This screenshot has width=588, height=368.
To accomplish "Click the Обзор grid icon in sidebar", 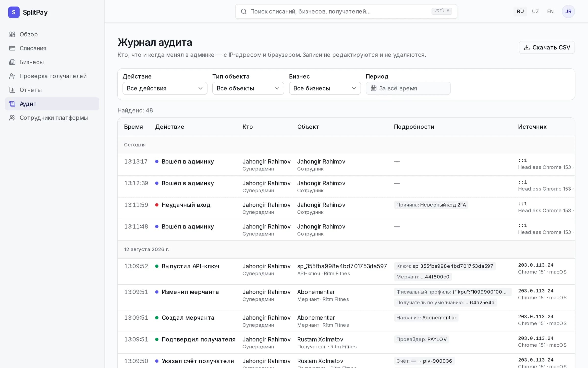I will [12, 34].
